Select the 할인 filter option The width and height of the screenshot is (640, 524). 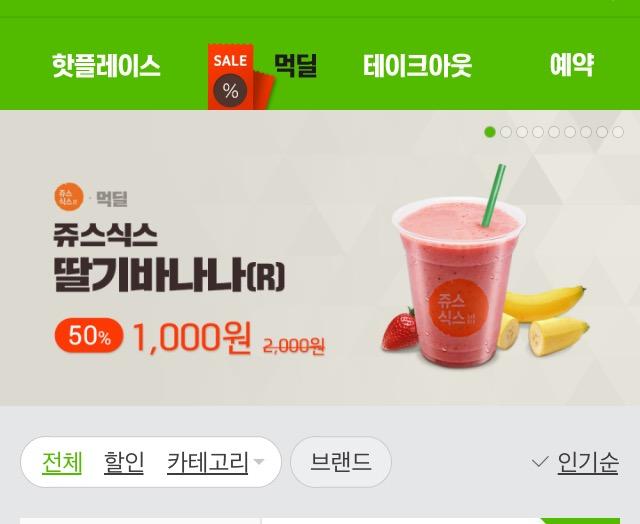pos(124,462)
